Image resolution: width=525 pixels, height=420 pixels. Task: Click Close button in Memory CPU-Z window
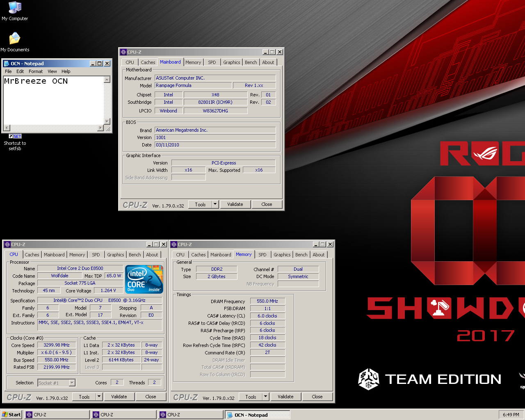[317, 397]
